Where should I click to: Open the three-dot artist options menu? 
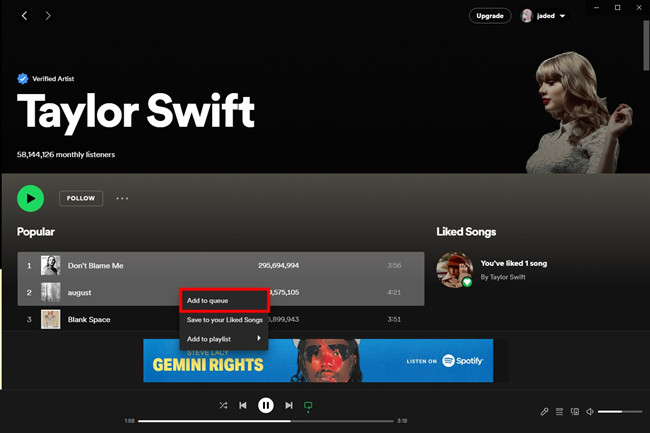[x=122, y=198]
